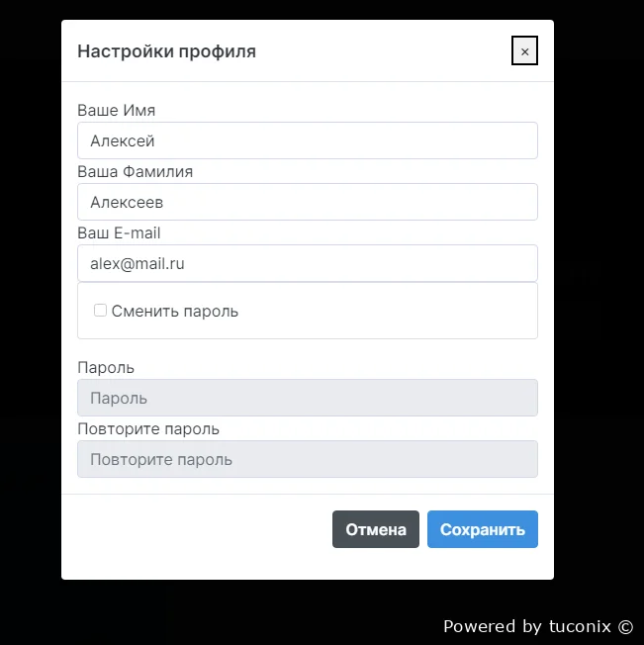Focus the Ваше Имя field containing Алексей
This screenshot has width=644, height=645.
308,140
